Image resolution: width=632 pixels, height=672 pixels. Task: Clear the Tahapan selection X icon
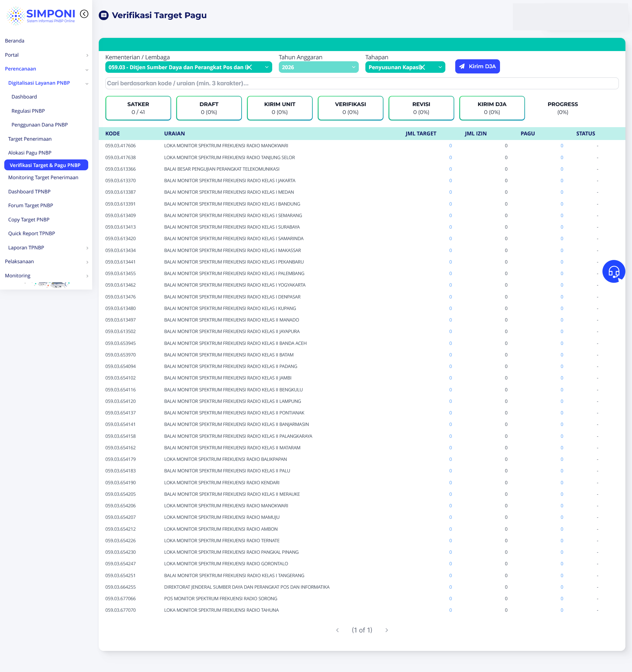[422, 67]
